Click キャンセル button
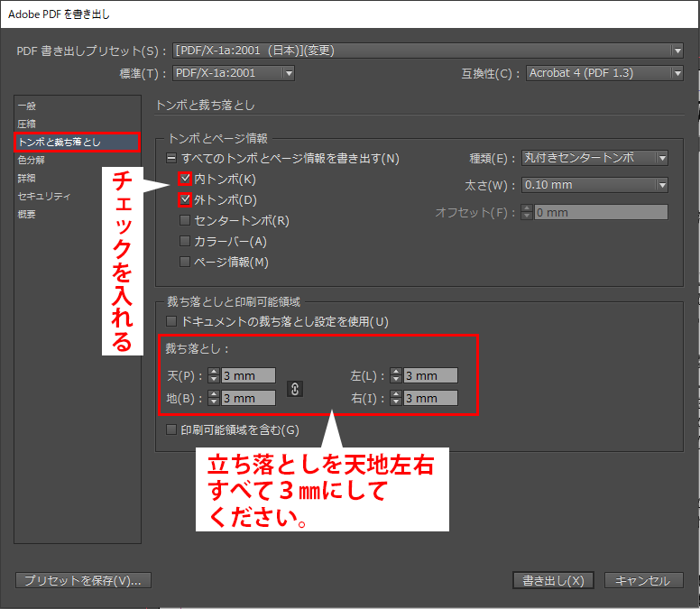The height and width of the screenshot is (609, 700). [643, 580]
